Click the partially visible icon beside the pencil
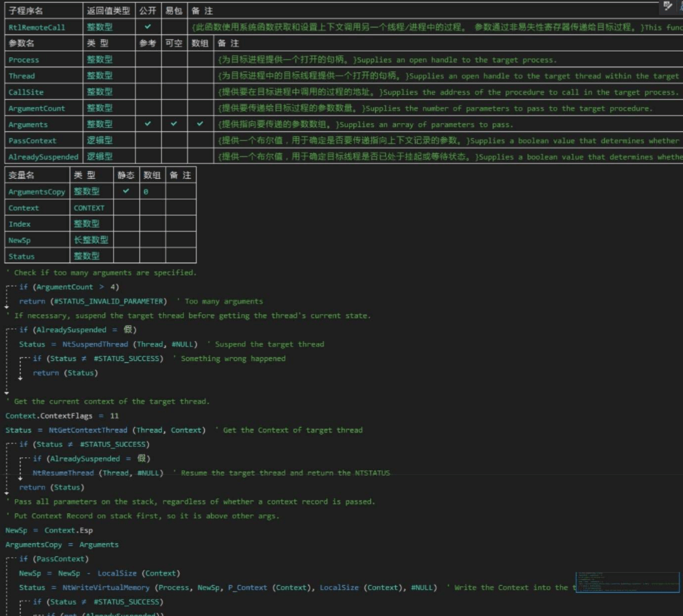This screenshot has height=616, width=683. pyautogui.click(x=680, y=6)
